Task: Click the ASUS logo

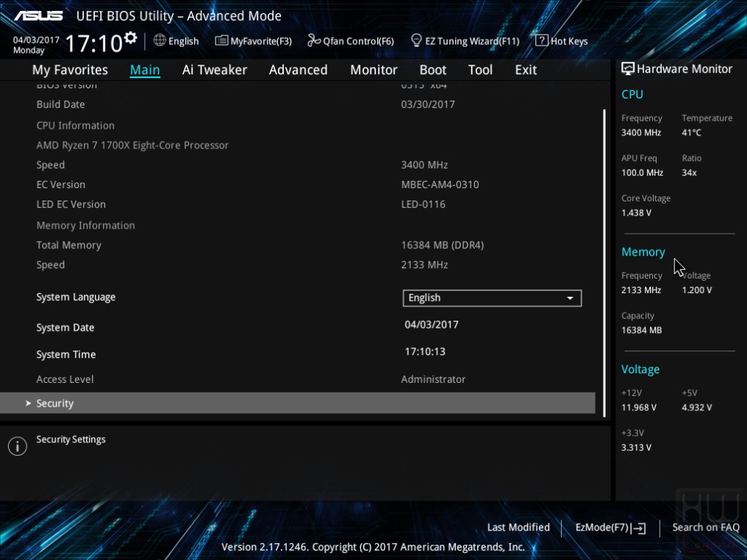Action: coord(38,15)
